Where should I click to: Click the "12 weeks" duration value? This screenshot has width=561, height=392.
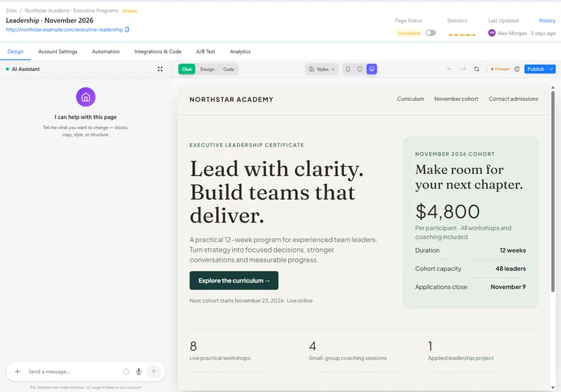tap(513, 250)
